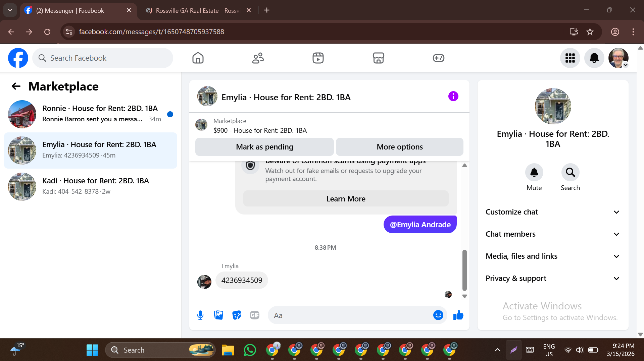
Task: Open the Video (Watch) icon
Action: 318,58
